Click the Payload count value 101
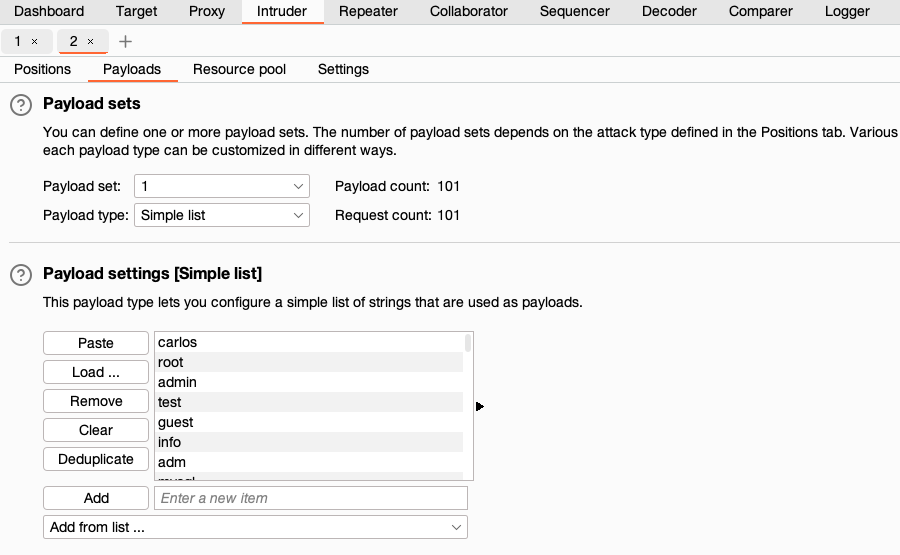This screenshot has width=900, height=555. click(448, 186)
